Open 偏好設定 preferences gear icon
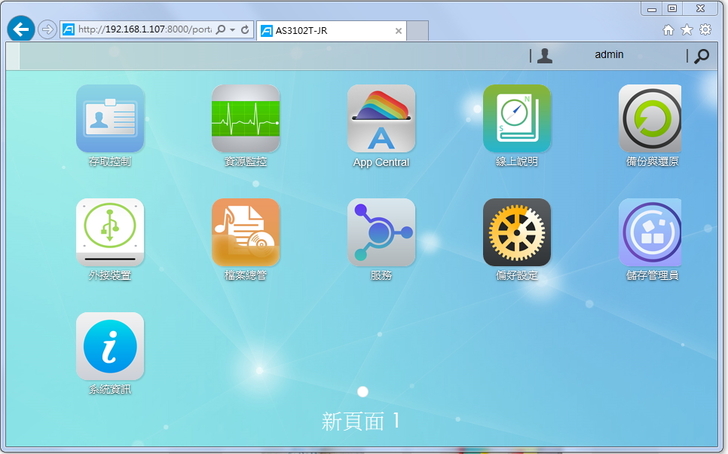 point(516,232)
